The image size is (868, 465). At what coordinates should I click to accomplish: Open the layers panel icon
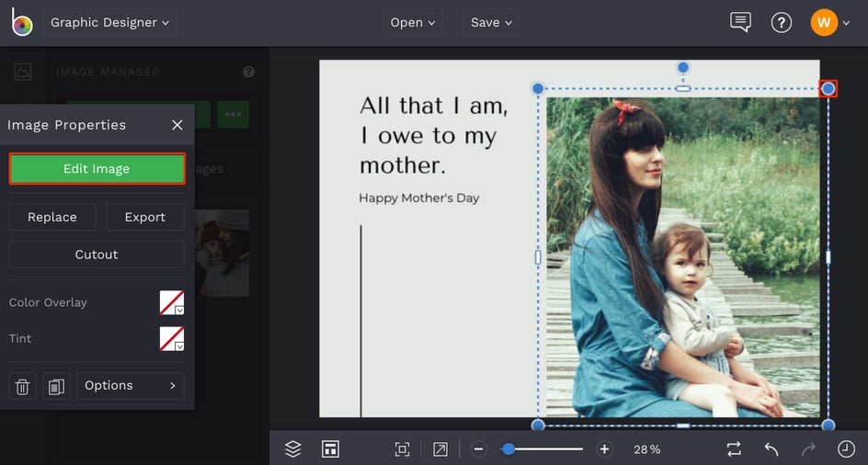pyautogui.click(x=293, y=449)
